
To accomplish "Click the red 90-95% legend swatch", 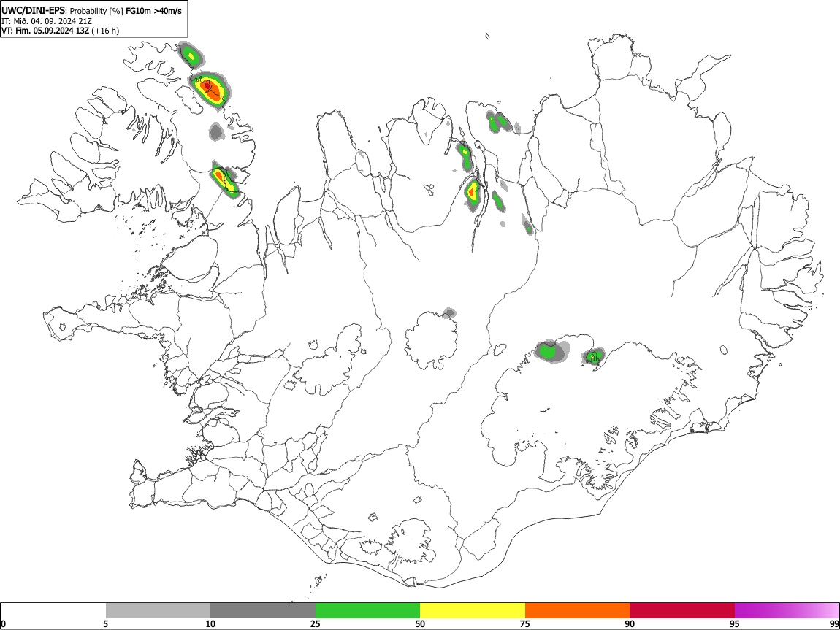I will (682, 611).
